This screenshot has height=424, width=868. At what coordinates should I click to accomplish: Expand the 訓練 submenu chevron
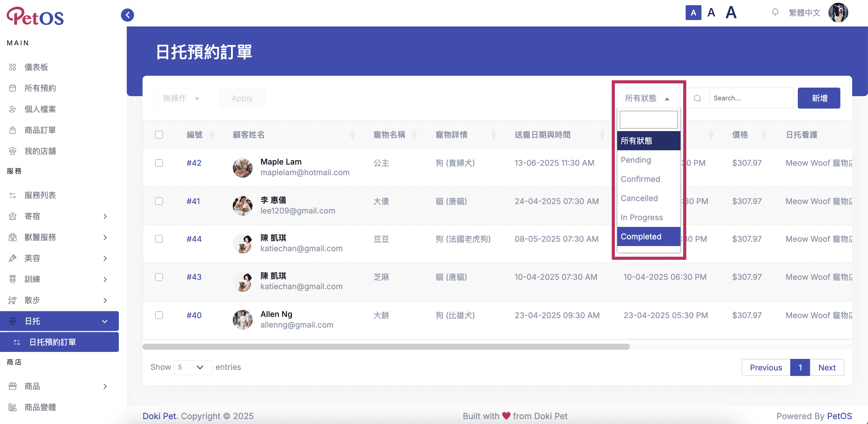tap(105, 279)
